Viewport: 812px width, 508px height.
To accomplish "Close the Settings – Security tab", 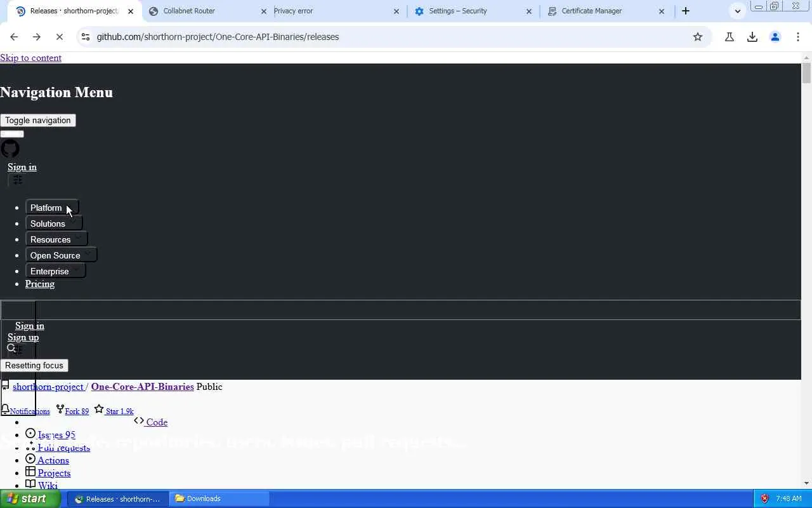I will (529, 11).
